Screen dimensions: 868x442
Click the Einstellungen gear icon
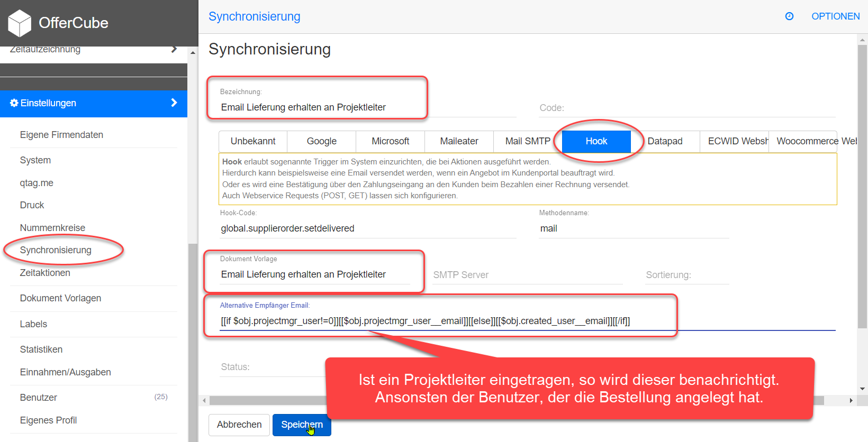[14, 103]
